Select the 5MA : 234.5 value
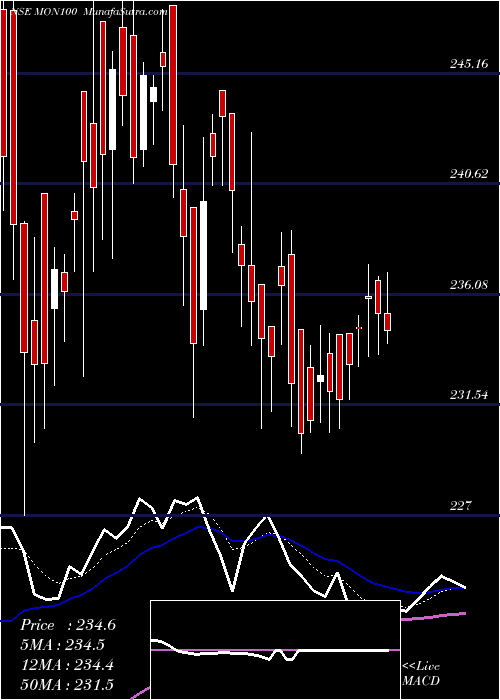Image resolution: width=500 pixels, height=700 pixels. [x=64, y=645]
